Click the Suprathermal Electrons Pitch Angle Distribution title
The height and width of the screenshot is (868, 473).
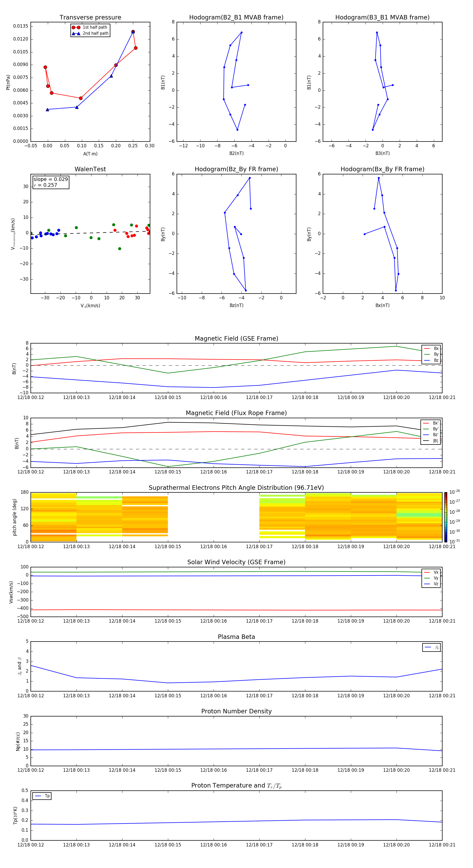pos(236,488)
